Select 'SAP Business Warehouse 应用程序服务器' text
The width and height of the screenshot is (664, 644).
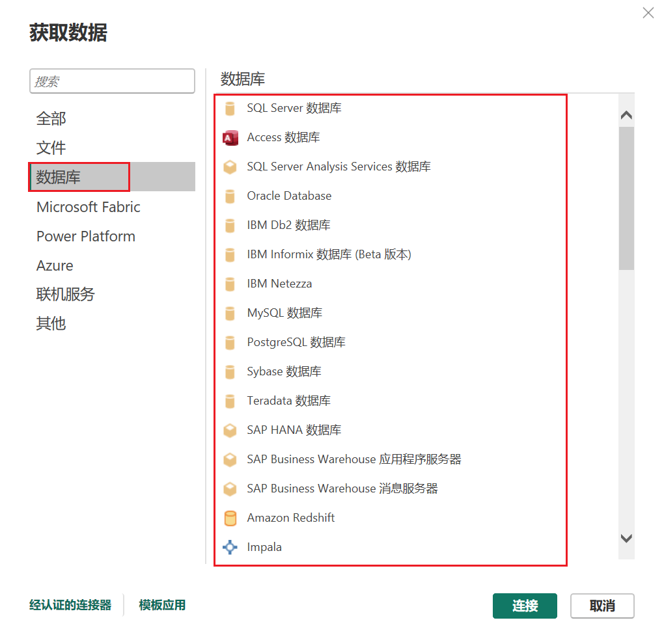pyautogui.click(x=354, y=459)
